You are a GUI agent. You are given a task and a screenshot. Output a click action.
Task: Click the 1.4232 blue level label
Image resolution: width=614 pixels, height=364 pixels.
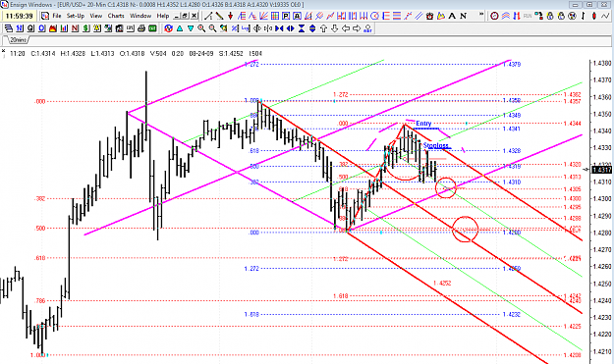(512, 314)
